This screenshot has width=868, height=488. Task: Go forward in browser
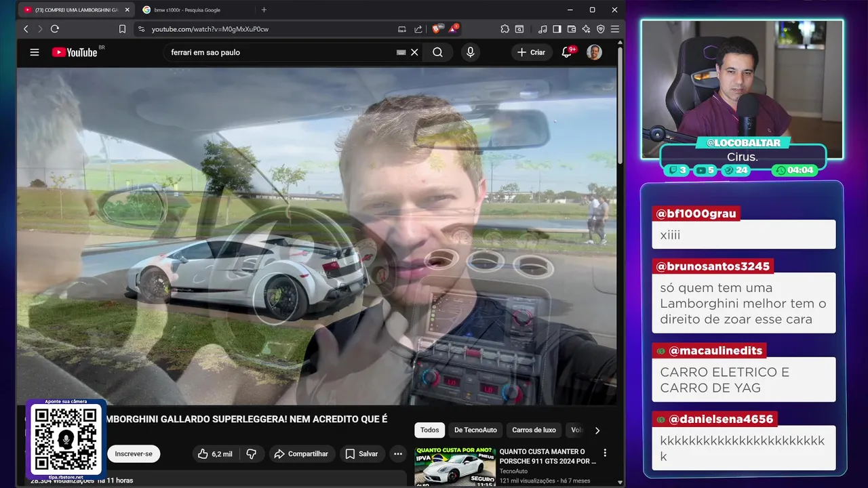[40, 29]
